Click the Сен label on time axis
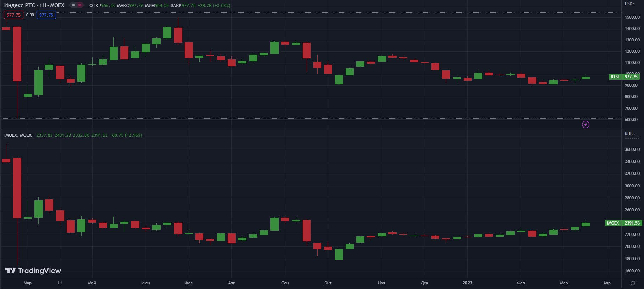The image size is (644, 289). [x=285, y=283]
